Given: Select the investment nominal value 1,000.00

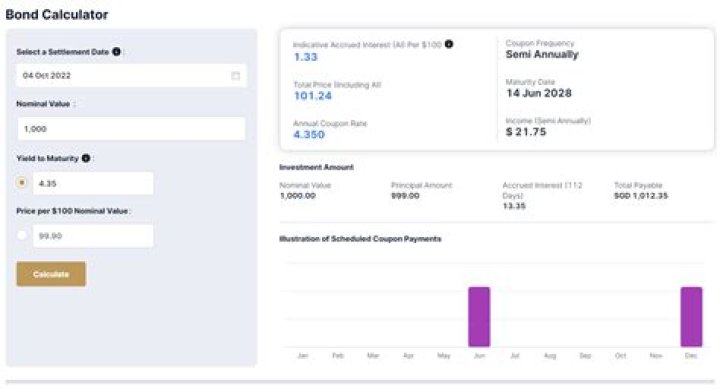Looking at the screenshot, I should click(x=298, y=196).
